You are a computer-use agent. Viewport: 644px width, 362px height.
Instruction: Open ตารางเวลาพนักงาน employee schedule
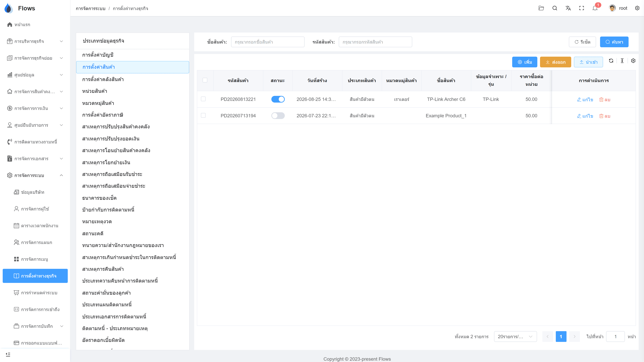[35, 226]
